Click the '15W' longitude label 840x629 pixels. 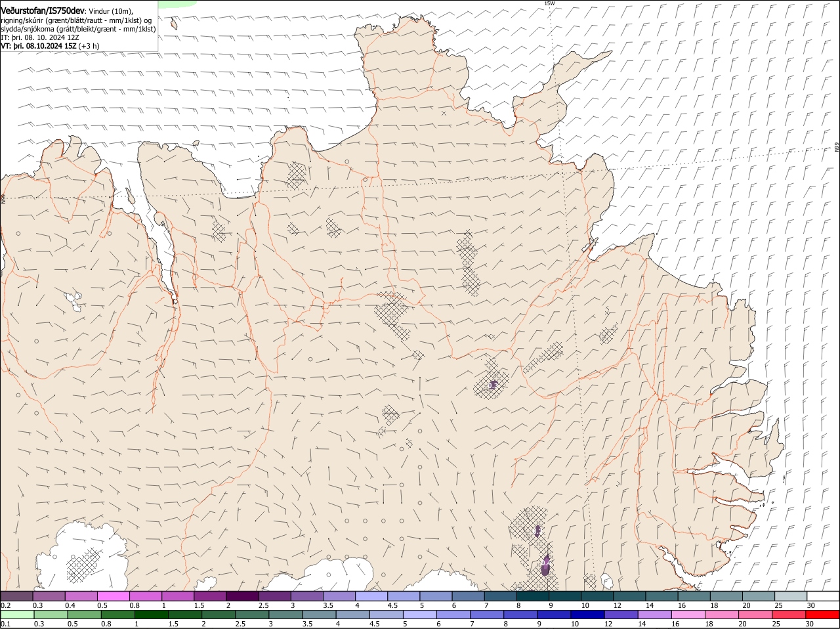(549, 4)
